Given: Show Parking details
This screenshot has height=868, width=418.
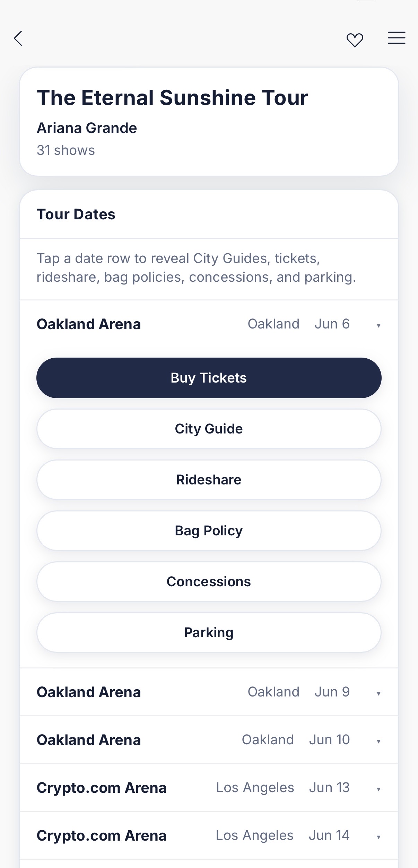Looking at the screenshot, I should (209, 632).
